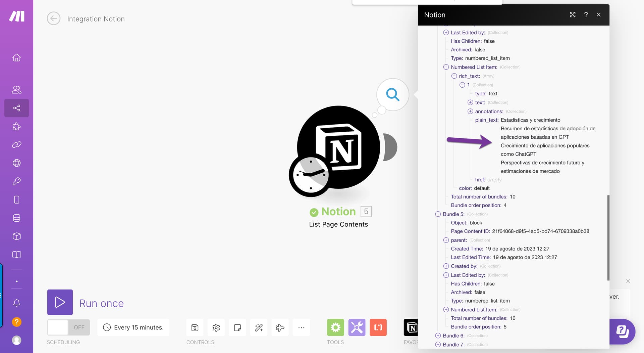Click the Auto-align magic wand icon
This screenshot has height=353, width=644.
(259, 327)
